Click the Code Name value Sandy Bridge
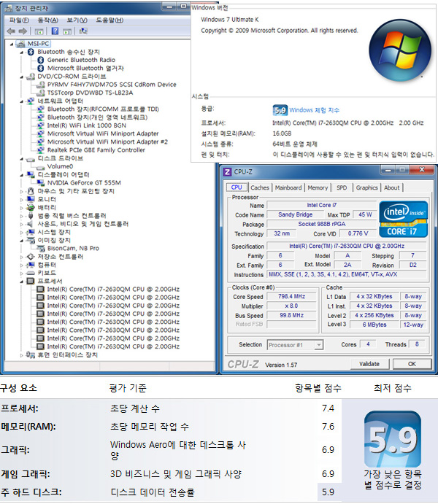 [295, 214]
